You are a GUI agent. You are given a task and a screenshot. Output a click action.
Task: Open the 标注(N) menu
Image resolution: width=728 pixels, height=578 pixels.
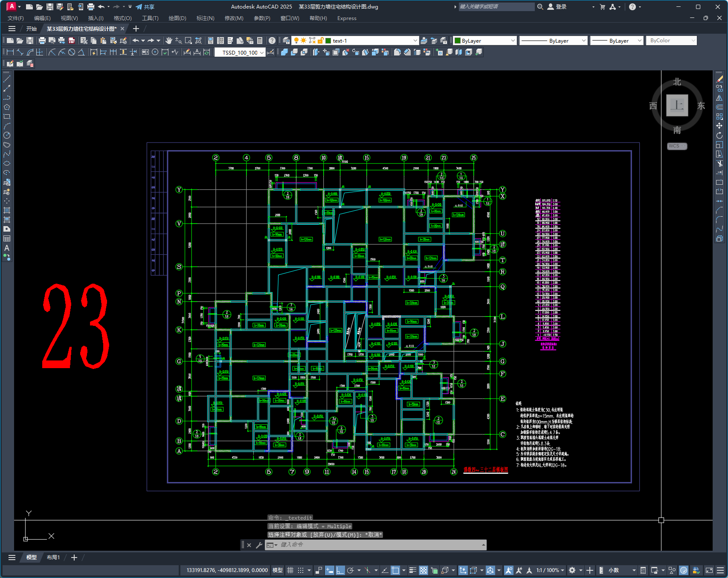pos(205,18)
